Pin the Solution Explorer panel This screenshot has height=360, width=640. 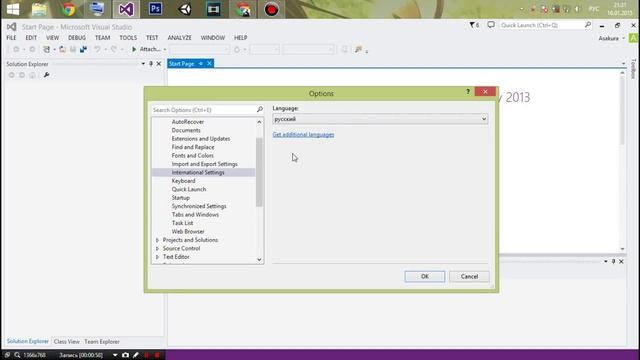point(151,64)
